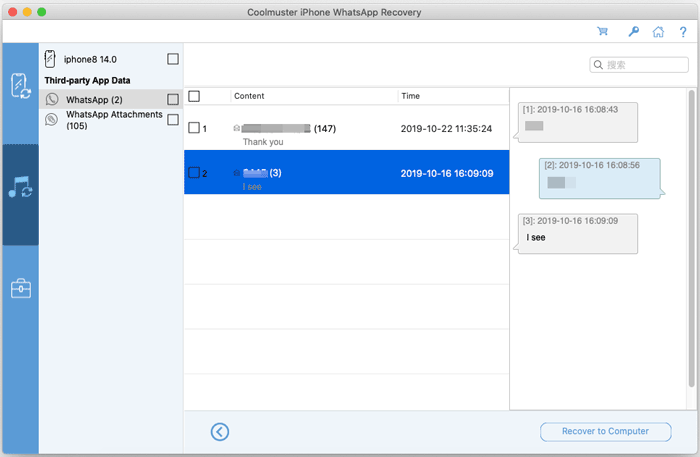Click the iphone8 device icon
Image resolution: width=700 pixels, height=457 pixels.
[x=50, y=59]
